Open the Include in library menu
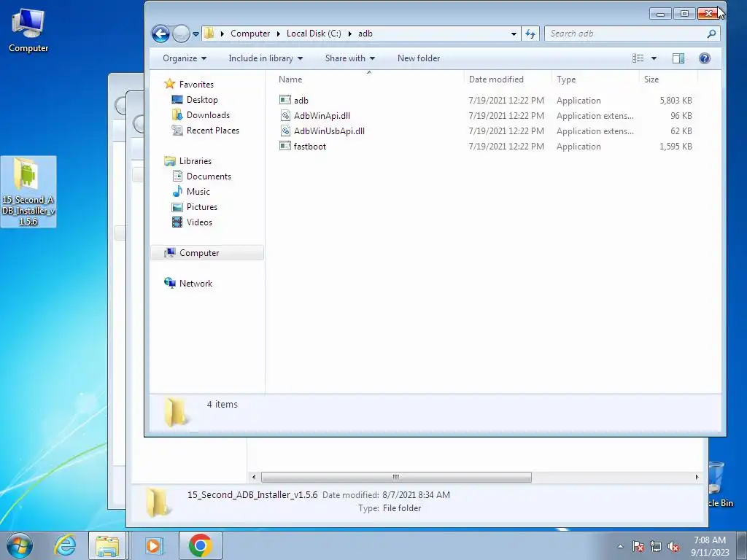Screen dimensions: 747x560 tap(266, 58)
